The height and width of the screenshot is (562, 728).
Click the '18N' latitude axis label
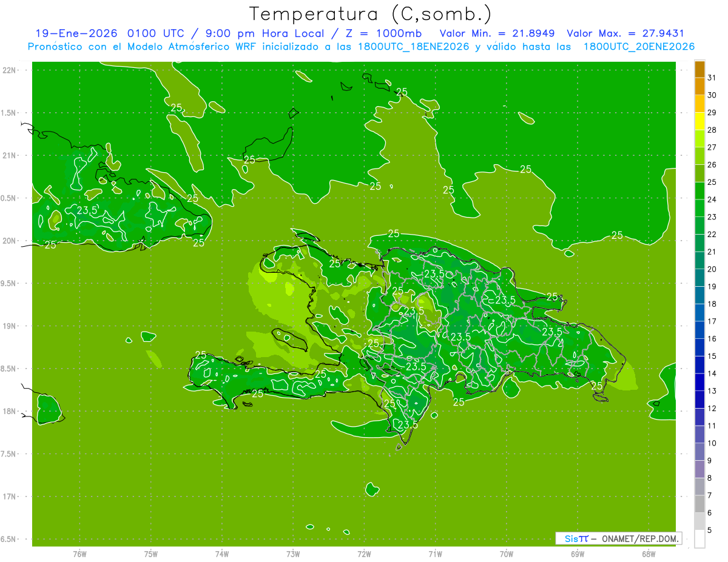coord(10,411)
